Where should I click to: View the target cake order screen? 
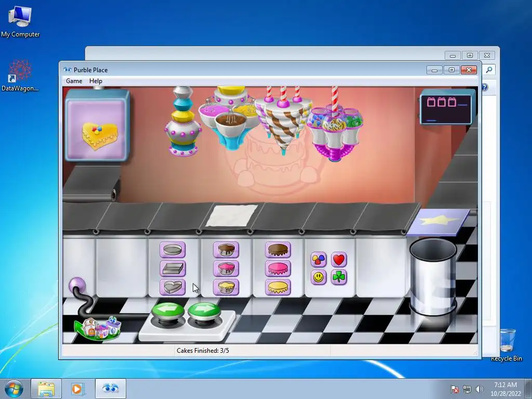tap(97, 125)
